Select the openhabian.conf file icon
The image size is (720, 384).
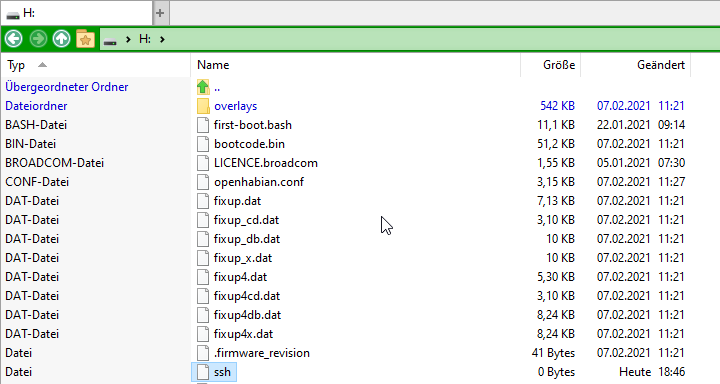203,182
